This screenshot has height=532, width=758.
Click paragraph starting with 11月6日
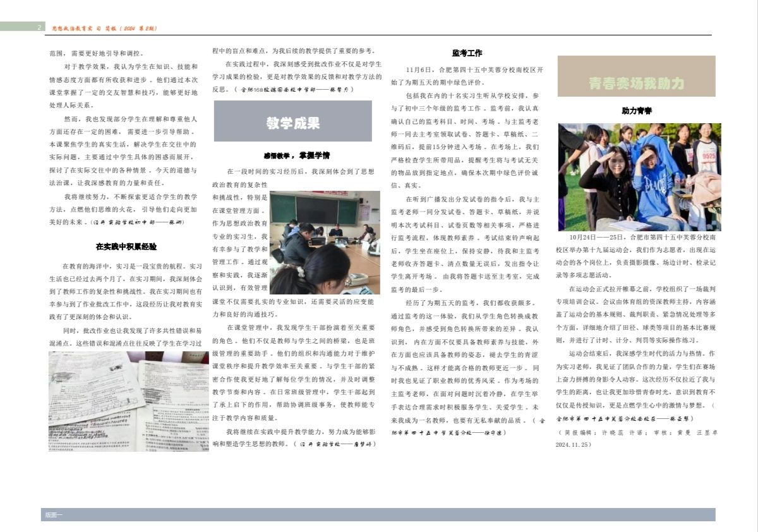467,76
